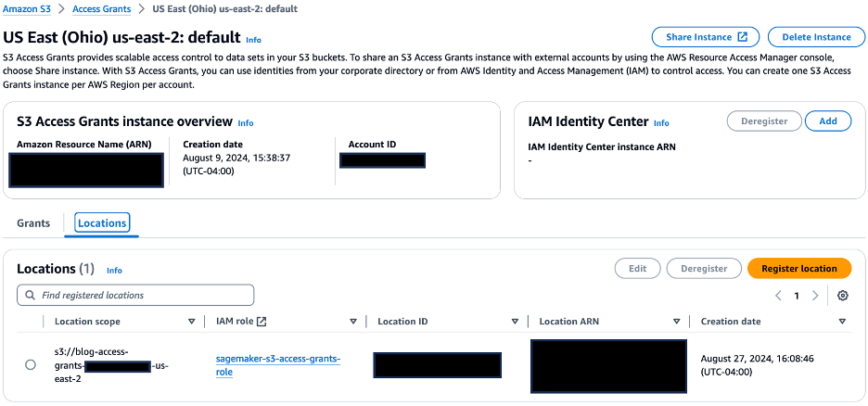Sort by the IAM role column arrow
The height and width of the screenshot is (406, 868).
point(353,322)
